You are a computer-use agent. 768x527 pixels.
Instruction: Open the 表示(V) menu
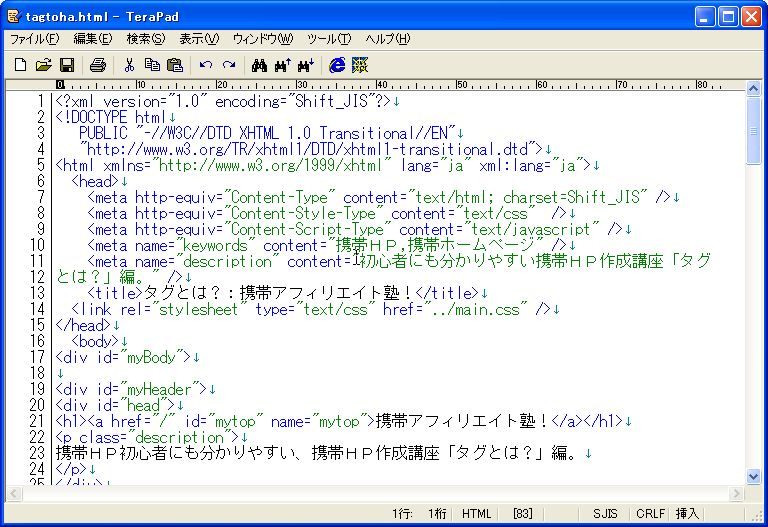click(x=199, y=39)
